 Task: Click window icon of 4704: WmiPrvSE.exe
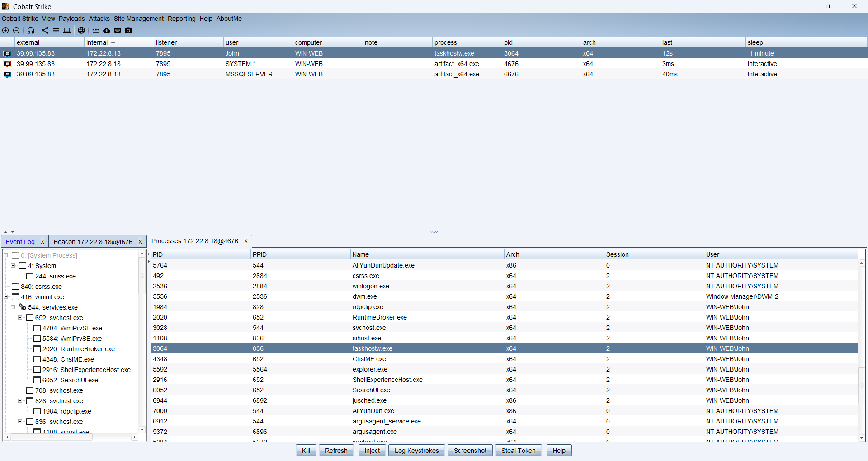coord(37,328)
